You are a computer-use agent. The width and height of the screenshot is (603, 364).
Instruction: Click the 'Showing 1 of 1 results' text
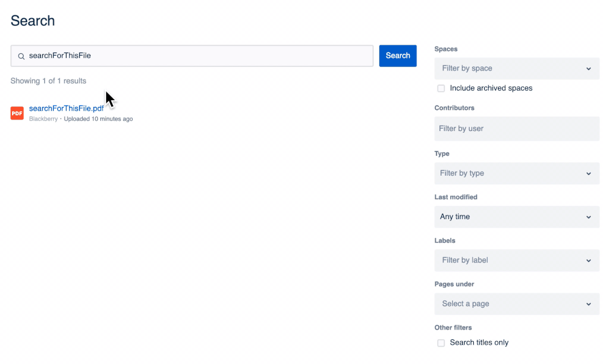(48, 81)
